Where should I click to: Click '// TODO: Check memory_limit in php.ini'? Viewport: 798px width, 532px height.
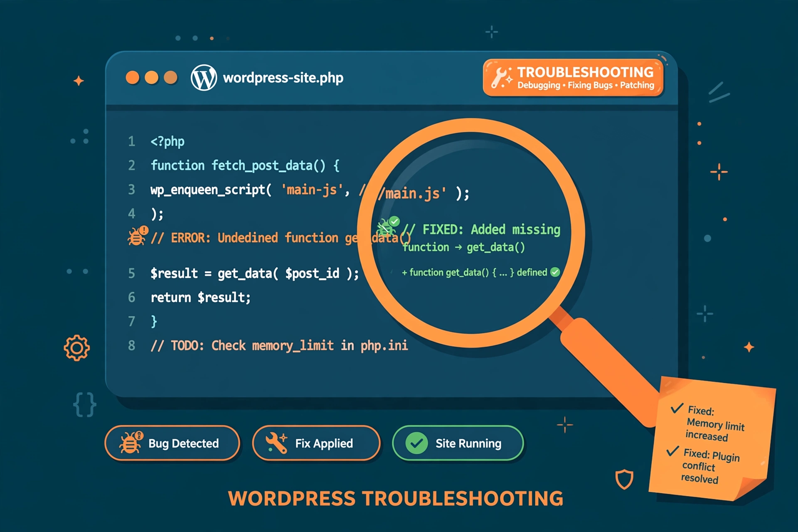279,346
